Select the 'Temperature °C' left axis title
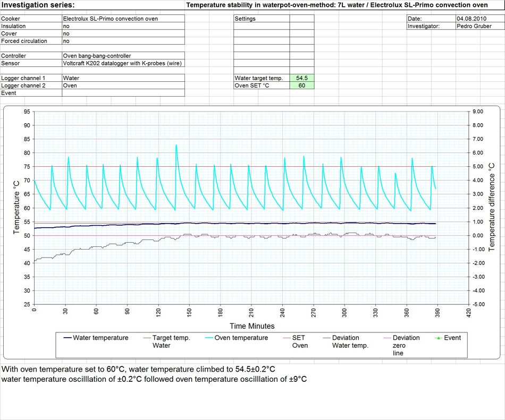The width and height of the screenshot is (505, 420). click(x=16, y=208)
